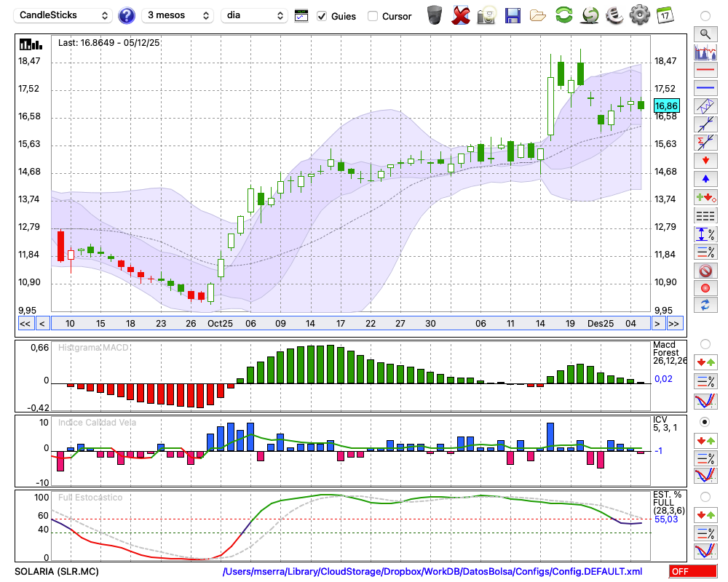Click the << rewind navigation button
Image resolution: width=728 pixels, height=582 pixels.
[x=25, y=324]
